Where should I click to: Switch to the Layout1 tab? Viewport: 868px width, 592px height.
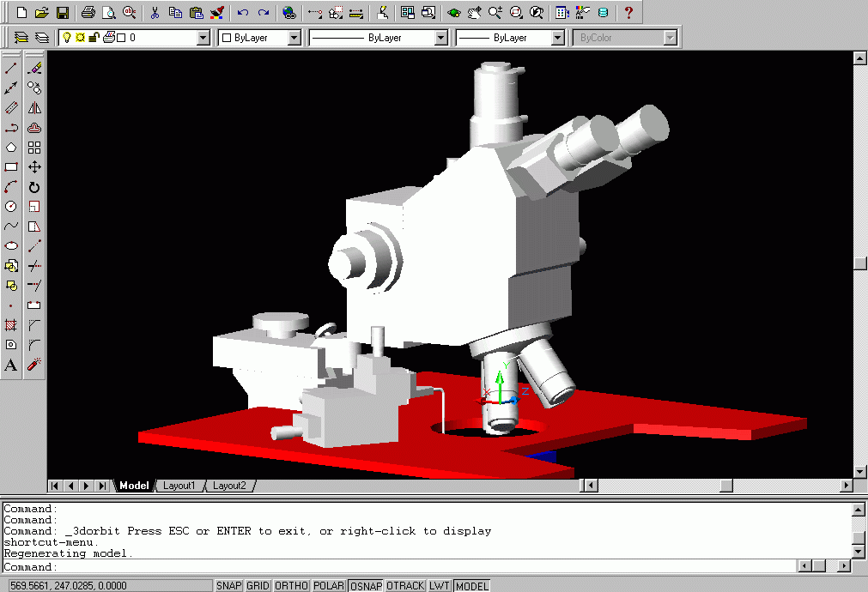point(179,486)
